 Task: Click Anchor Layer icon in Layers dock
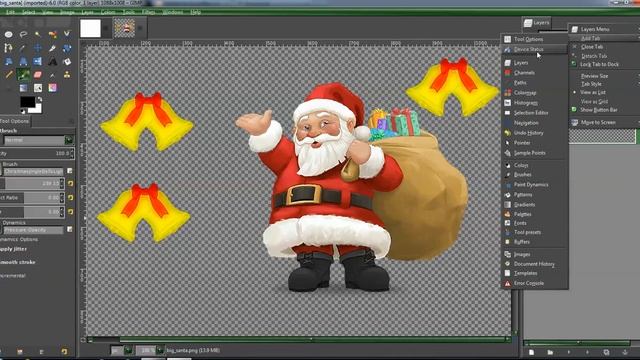(625, 352)
